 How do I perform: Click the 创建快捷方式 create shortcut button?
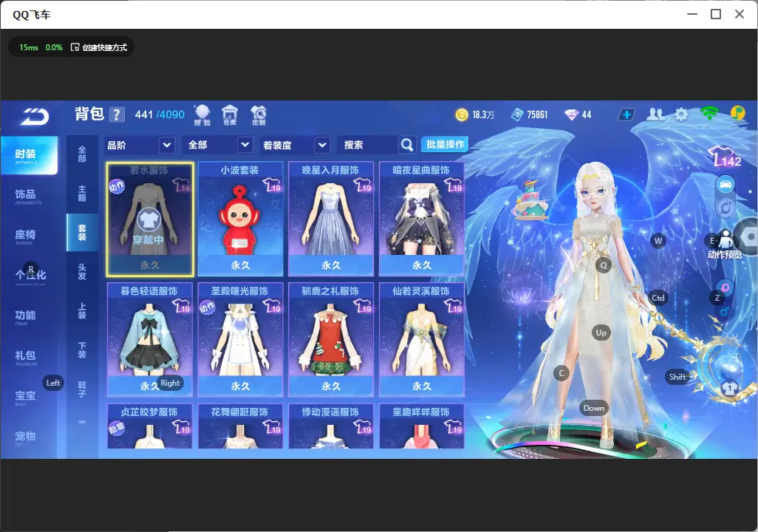tap(99, 47)
